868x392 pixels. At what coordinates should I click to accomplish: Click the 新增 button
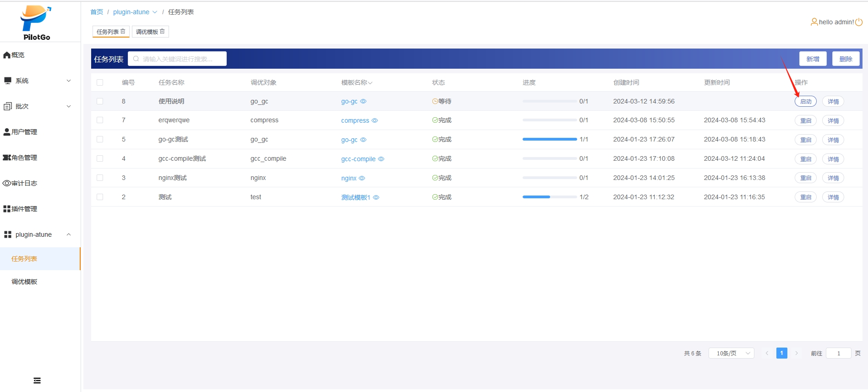click(813, 59)
